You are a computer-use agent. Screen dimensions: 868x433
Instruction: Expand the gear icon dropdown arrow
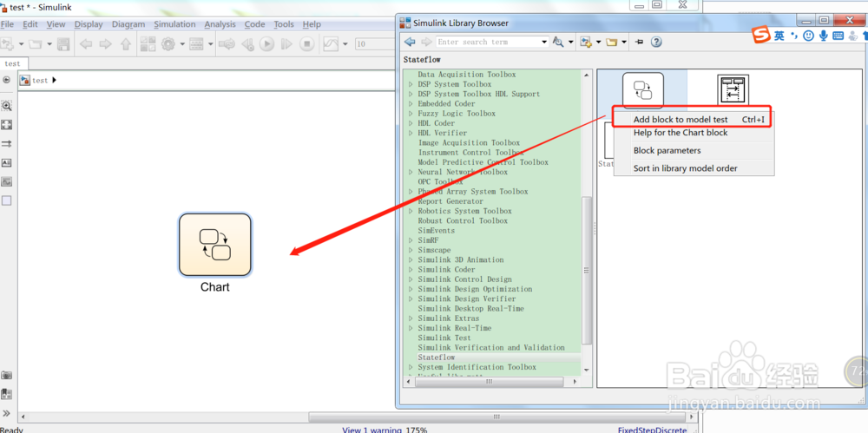pos(181,43)
